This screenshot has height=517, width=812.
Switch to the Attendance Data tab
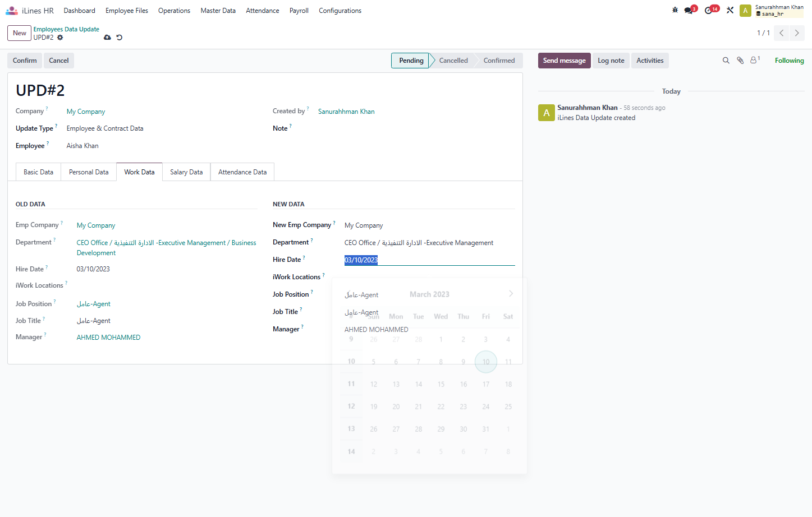[x=242, y=172]
